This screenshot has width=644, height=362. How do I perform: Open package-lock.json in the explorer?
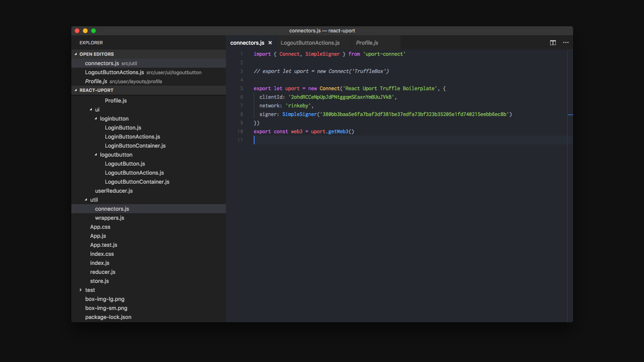pyautogui.click(x=108, y=317)
